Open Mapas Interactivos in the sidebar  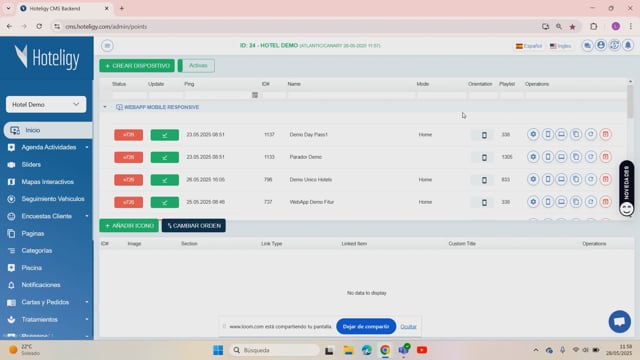[47, 182]
